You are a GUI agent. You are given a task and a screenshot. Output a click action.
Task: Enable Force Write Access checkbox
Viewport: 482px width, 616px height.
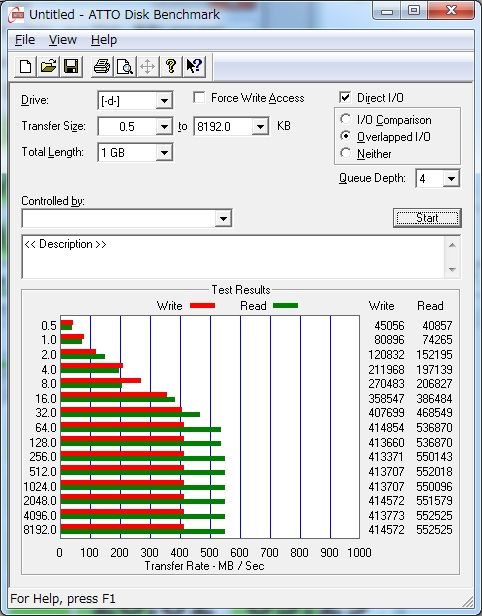pyautogui.click(x=199, y=97)
